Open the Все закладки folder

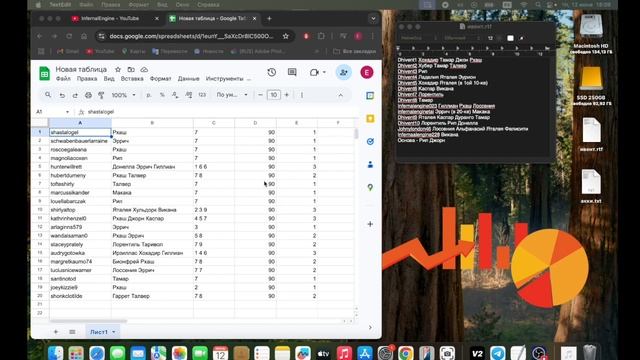click(354, 51)
